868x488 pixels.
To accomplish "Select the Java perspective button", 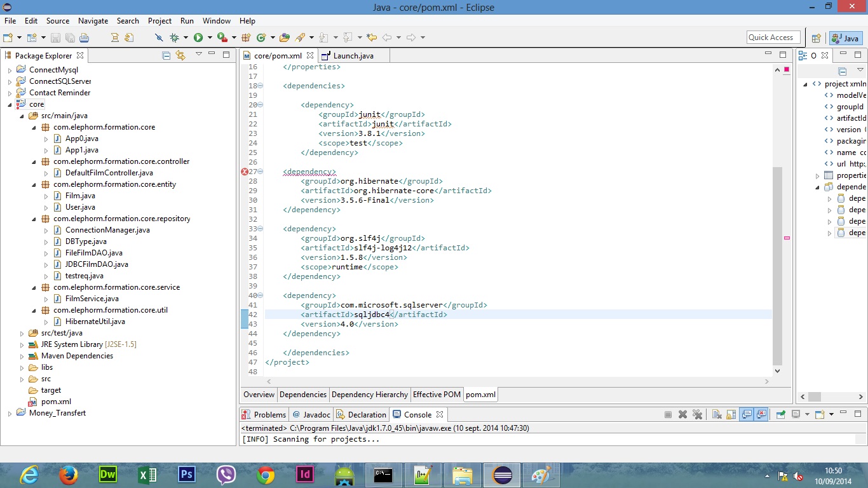I will tap(845, 38).
